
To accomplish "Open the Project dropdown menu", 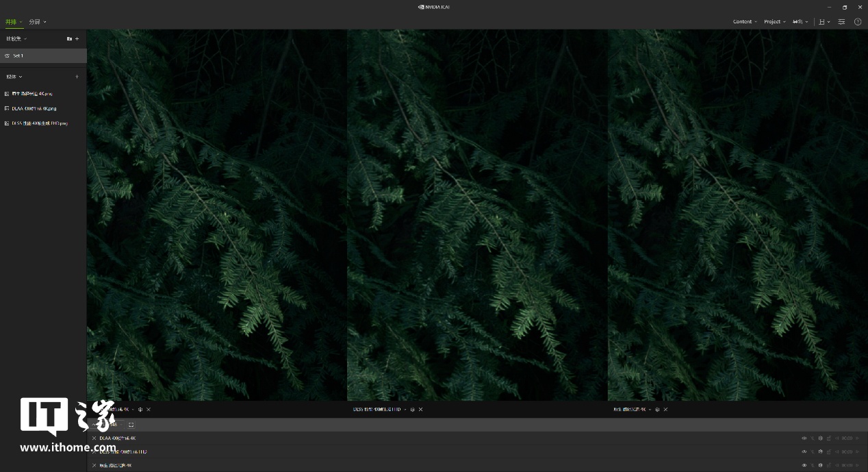I will 775,22.
